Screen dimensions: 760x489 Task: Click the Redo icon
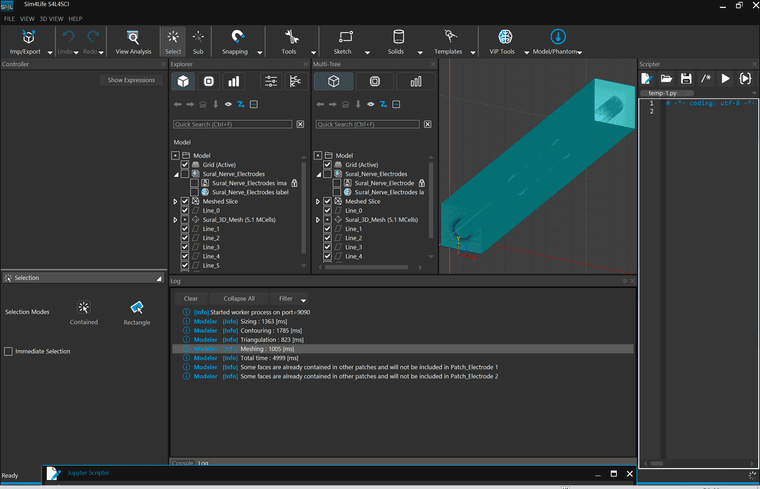pyautogui.click(x=93, y=37)
